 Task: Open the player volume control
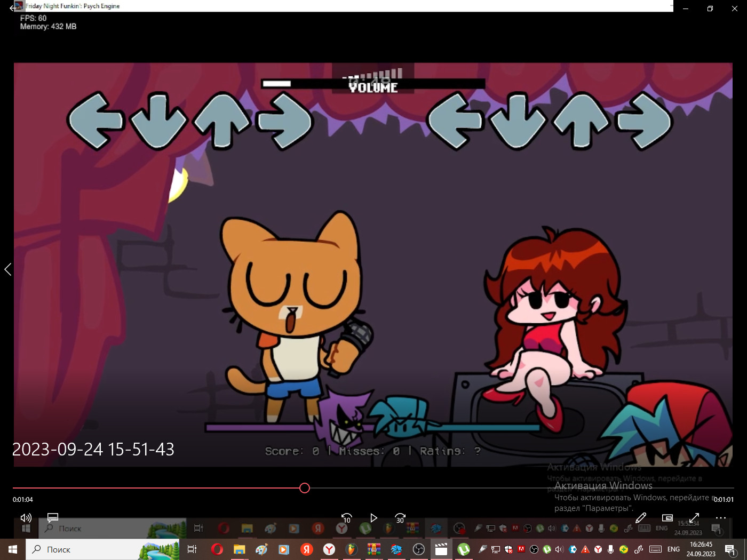[26, 518]
